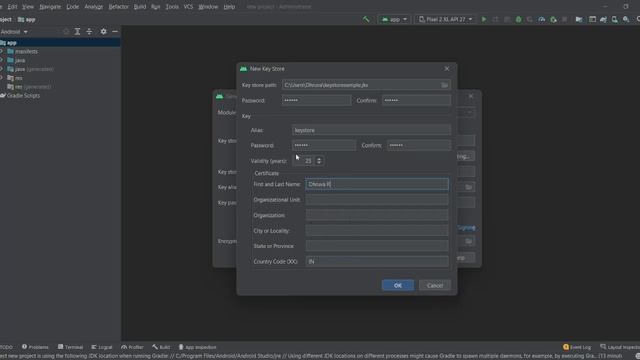Collapse all in Project panel toolbar

click(89, 31)
